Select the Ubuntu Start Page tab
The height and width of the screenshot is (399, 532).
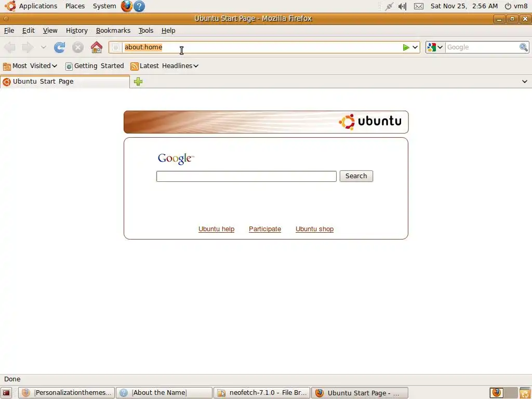(65, 82)
